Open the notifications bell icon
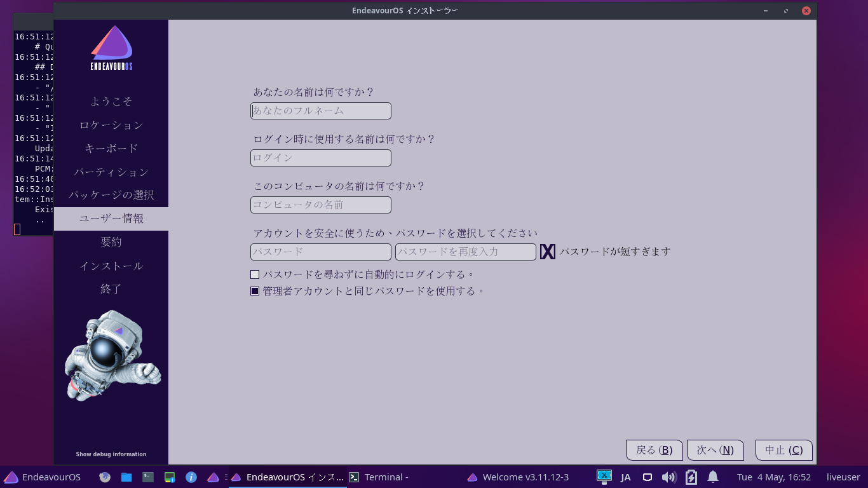 tap(713, 477)
